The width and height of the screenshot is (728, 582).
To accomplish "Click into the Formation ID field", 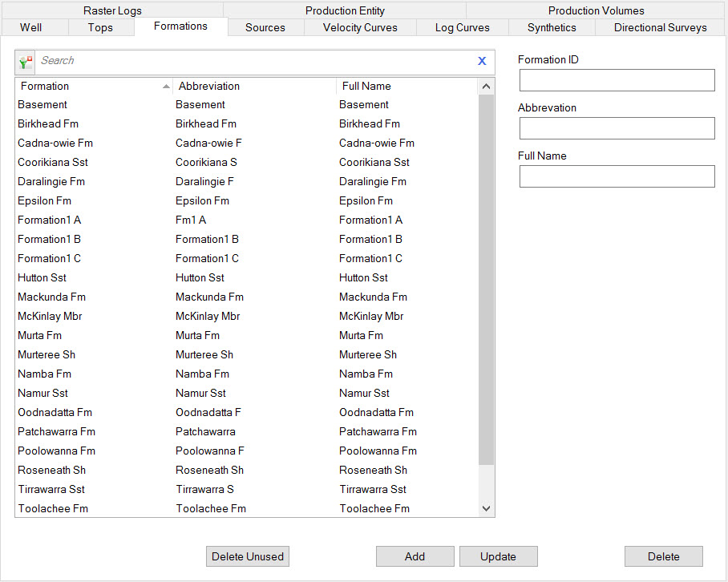I will point(617,80).
